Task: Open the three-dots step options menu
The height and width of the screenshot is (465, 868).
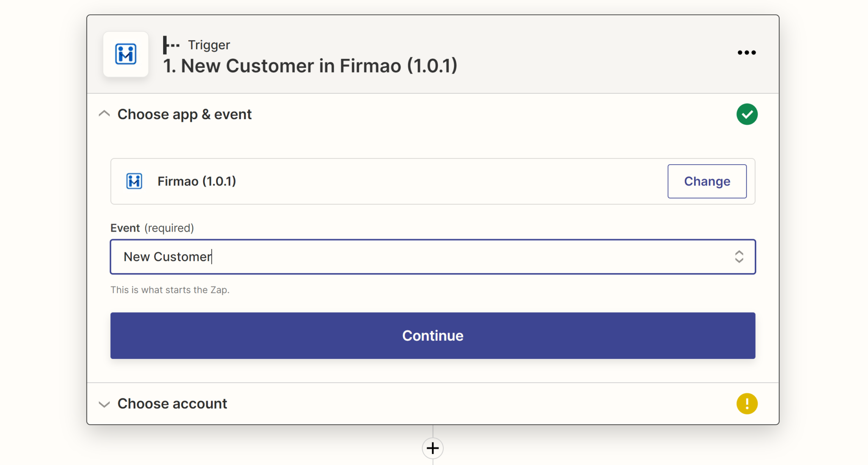Action: click(746, 53)
